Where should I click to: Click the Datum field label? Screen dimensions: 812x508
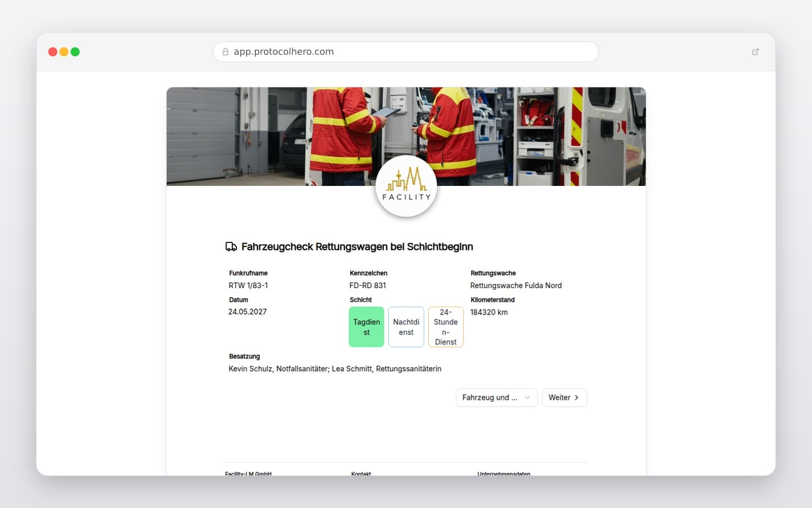(x=239, y=300)
